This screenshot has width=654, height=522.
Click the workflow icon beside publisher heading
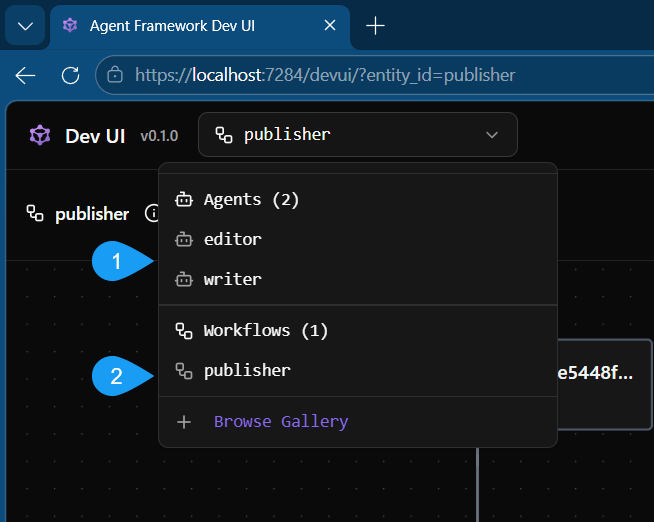point(35,213)
